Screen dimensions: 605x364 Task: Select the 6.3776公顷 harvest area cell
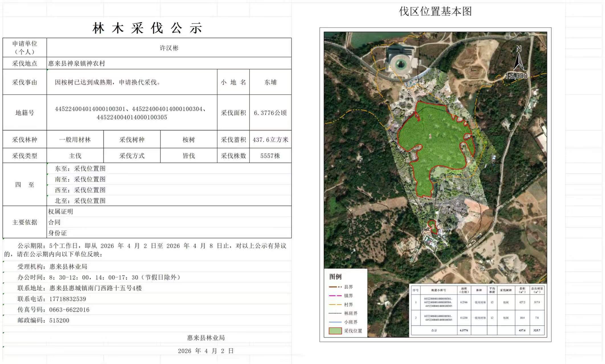(270, 113)
